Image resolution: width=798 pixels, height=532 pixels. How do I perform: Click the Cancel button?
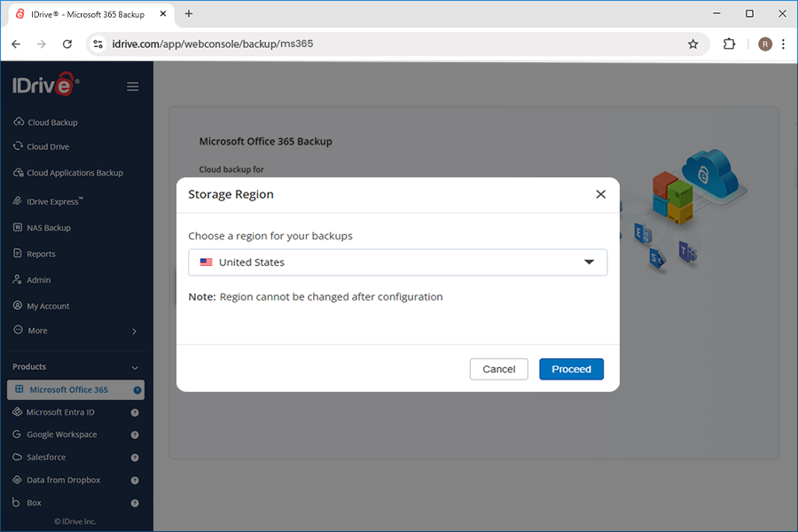498,369
